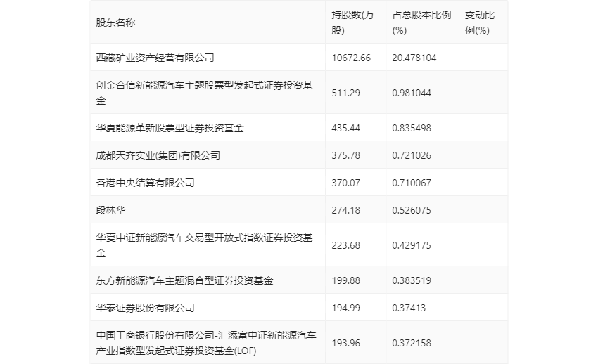Select 华夏中证新能源汽车交易型开放式指数证券投资基金 name

[204, 245]
